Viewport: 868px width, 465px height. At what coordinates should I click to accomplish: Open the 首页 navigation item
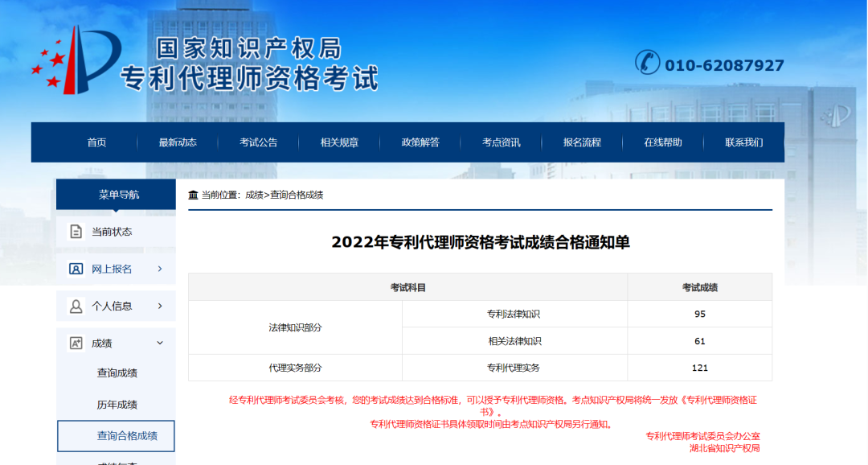pos(97,142)
